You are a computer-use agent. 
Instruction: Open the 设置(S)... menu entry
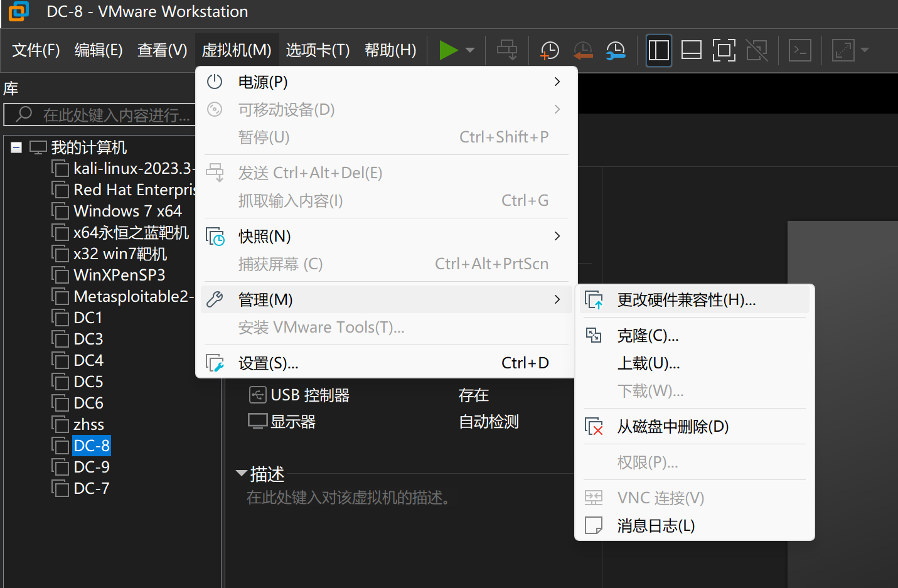pos(269,363)
